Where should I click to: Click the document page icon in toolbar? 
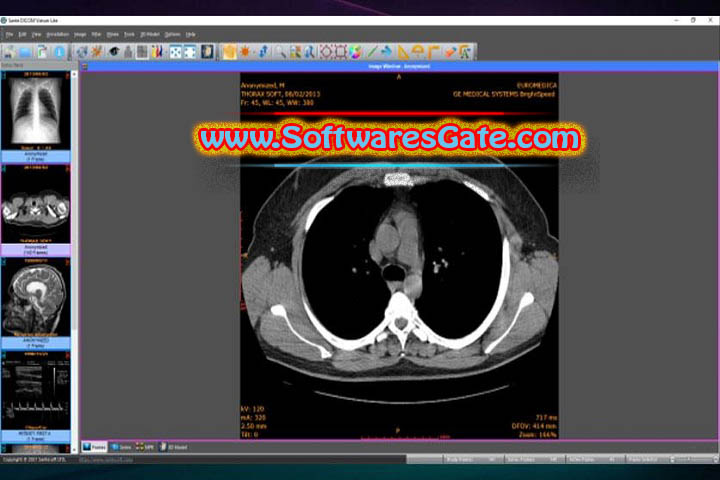pyautogui.click(x=42, y=52)
